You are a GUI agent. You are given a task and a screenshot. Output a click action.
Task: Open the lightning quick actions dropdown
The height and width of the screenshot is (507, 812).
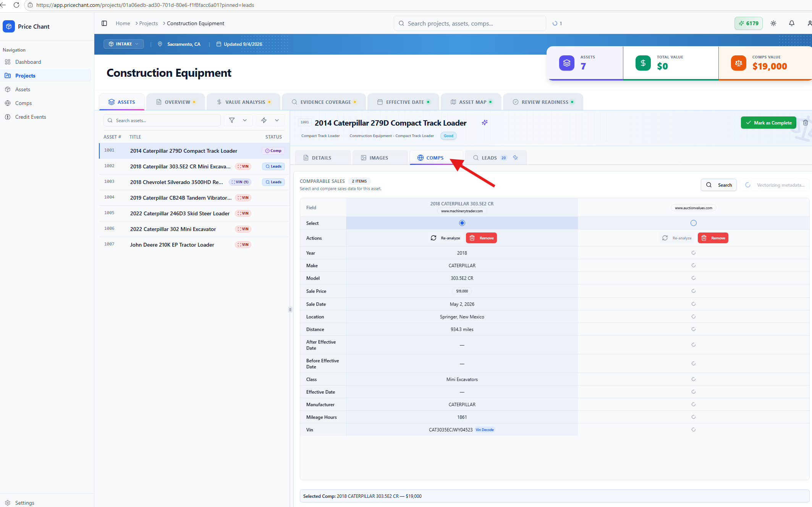[x=270, y=120]
